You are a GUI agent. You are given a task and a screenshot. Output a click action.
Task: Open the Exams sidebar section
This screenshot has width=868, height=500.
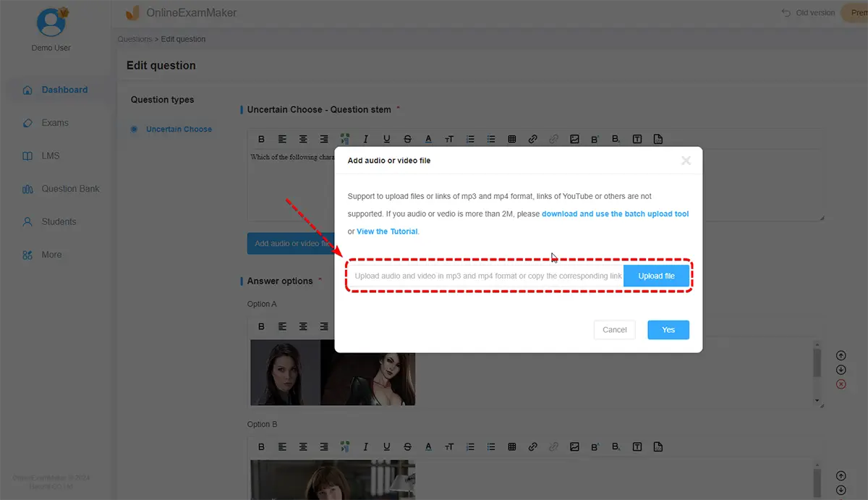pyautogui.click(x=55, y=123)
